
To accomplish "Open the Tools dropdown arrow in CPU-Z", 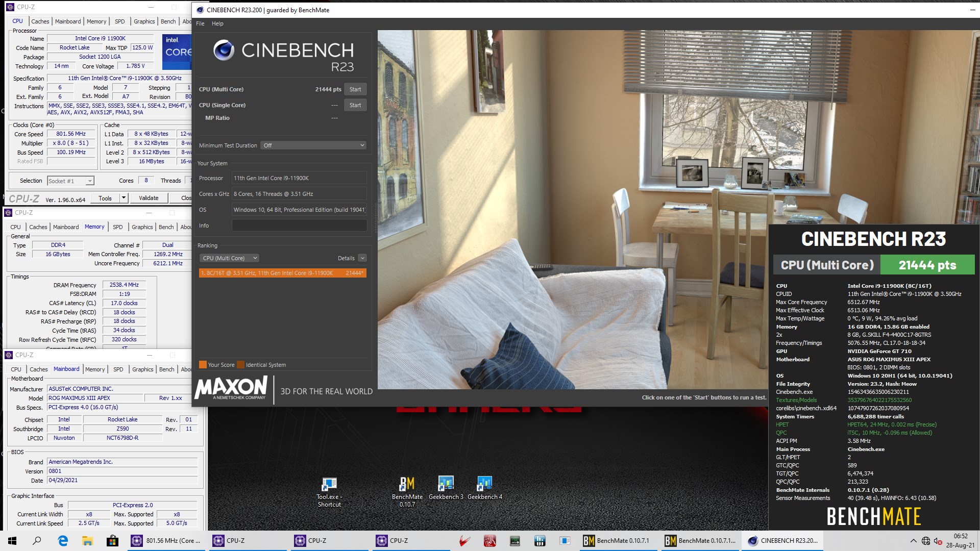I will (123, 198).
